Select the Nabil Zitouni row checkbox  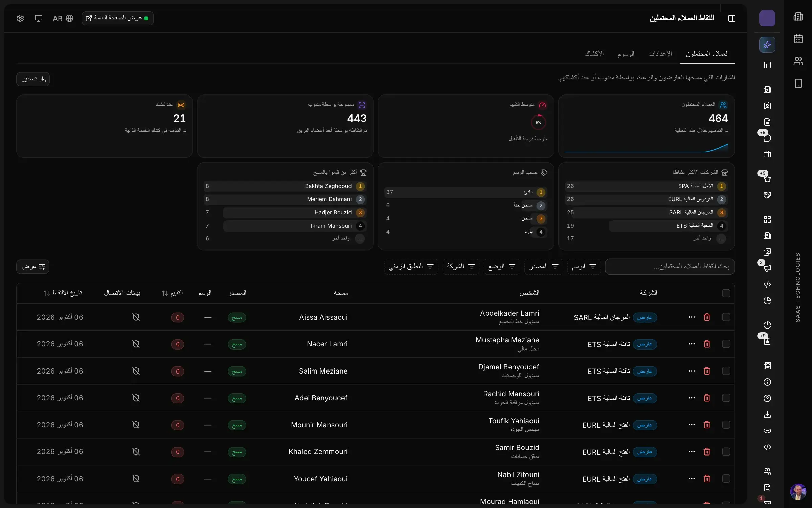[726, 479]
